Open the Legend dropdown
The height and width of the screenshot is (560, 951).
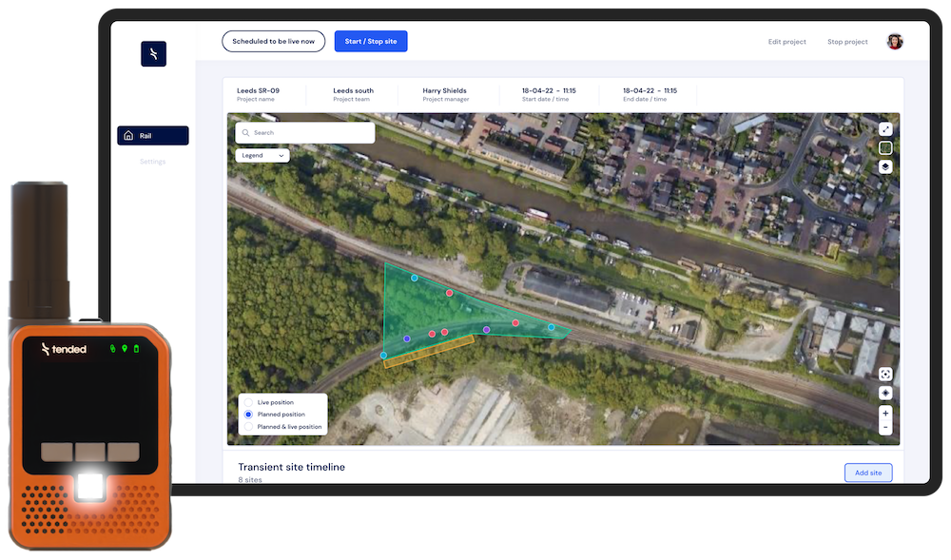(x=262, y=156)
